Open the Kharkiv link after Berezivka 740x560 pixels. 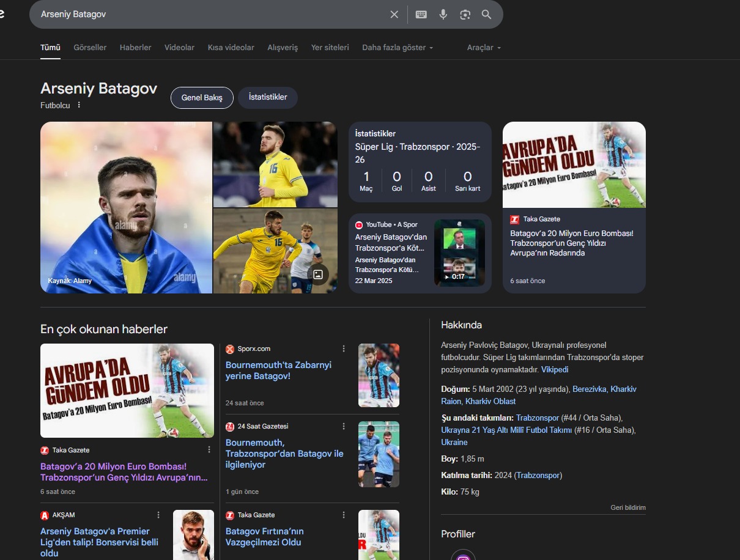click(624, 389)
